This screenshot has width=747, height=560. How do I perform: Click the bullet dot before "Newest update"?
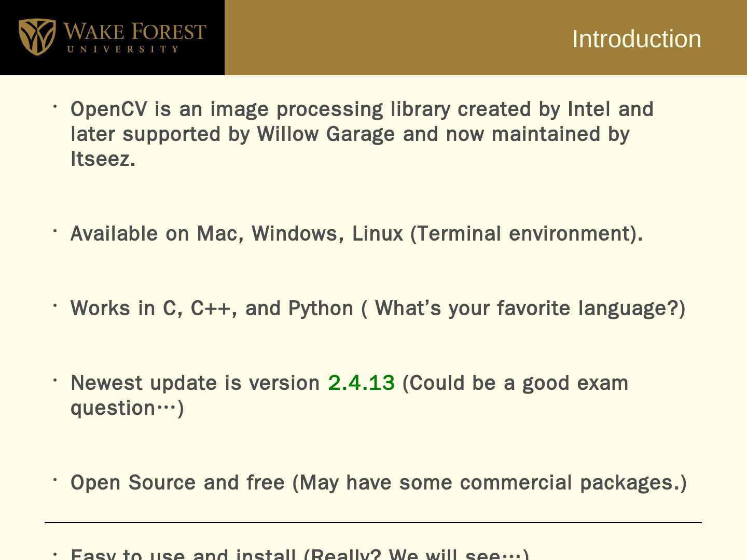pos(54,381)
